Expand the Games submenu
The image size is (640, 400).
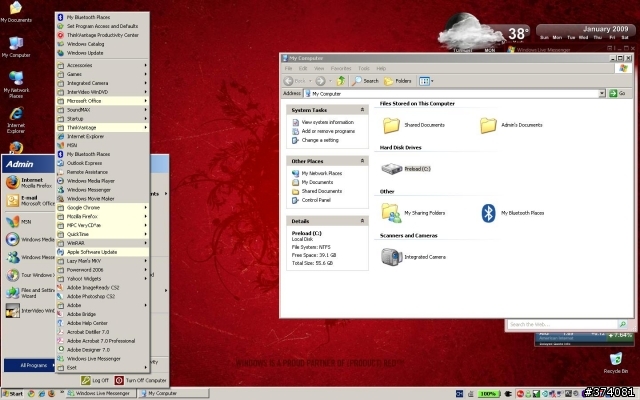[x=102, y=74]
